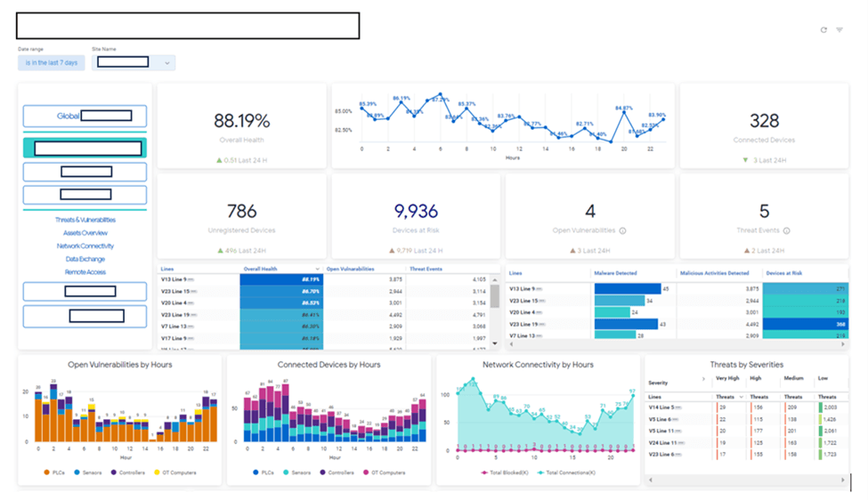Click the Open Vulnerabilities info icon

[x=623, y=230]
